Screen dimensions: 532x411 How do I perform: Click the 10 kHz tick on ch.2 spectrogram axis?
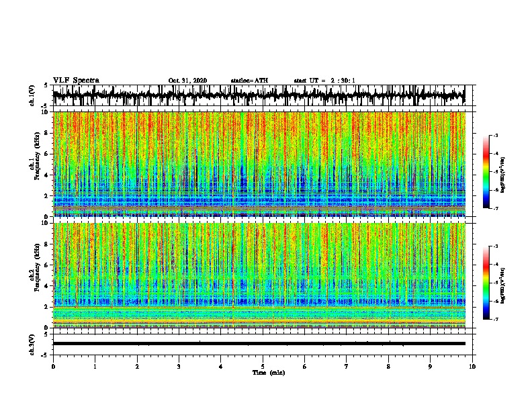pyautogui.click(x=46, y=223)
